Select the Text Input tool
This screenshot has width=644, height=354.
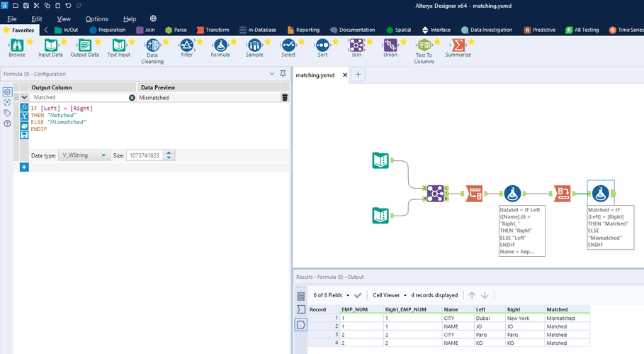point(119,48)
